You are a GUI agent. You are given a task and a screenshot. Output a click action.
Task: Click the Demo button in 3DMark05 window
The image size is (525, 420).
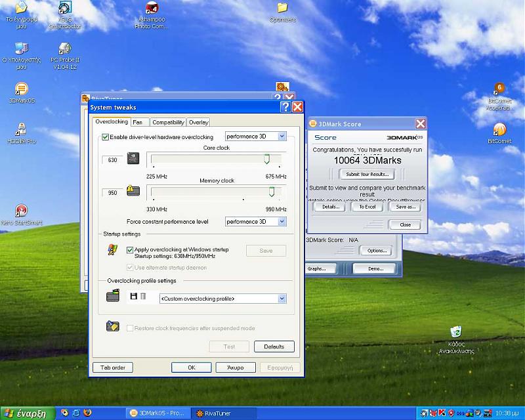click(x=375, y=268)
